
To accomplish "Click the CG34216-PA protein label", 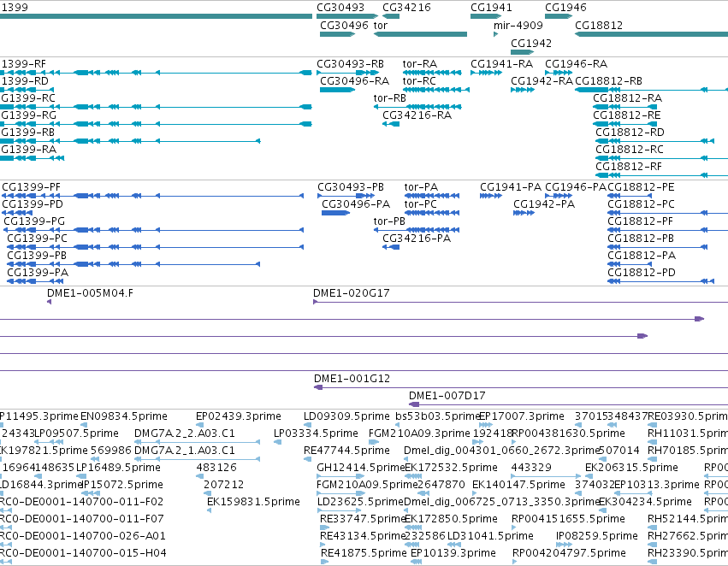I will pos(417,239).
